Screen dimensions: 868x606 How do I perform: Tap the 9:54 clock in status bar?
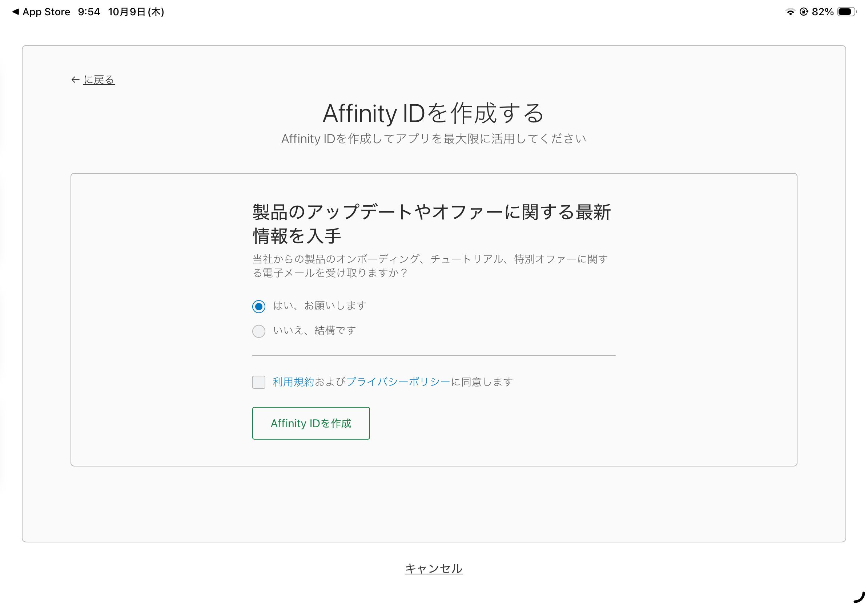coord(89,12)
